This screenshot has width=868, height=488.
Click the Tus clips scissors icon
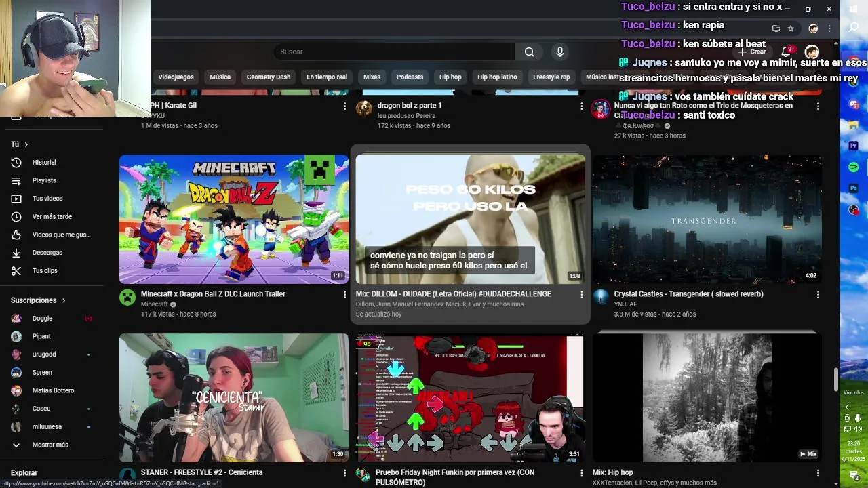click(16, 270)
